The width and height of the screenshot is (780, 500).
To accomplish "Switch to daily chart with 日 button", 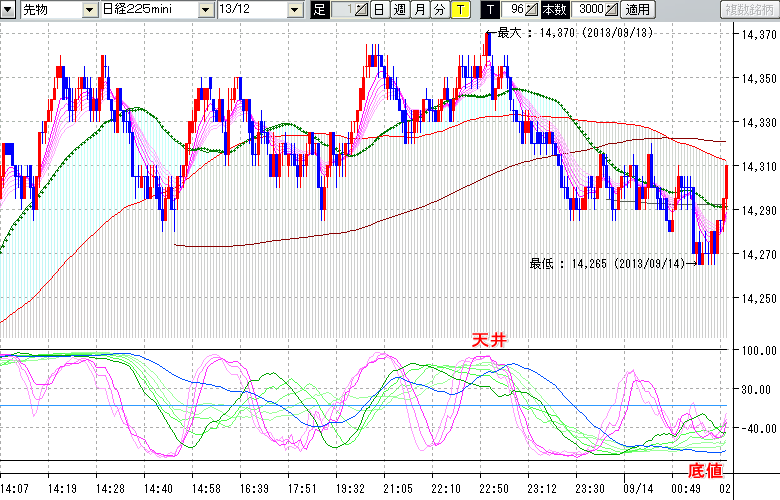I will point(379,10).
